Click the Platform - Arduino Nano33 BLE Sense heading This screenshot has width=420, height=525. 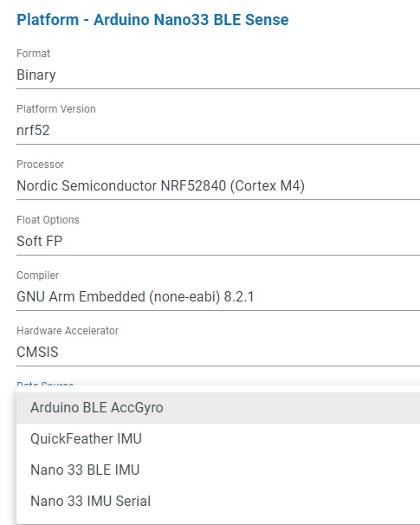(152, 20)
